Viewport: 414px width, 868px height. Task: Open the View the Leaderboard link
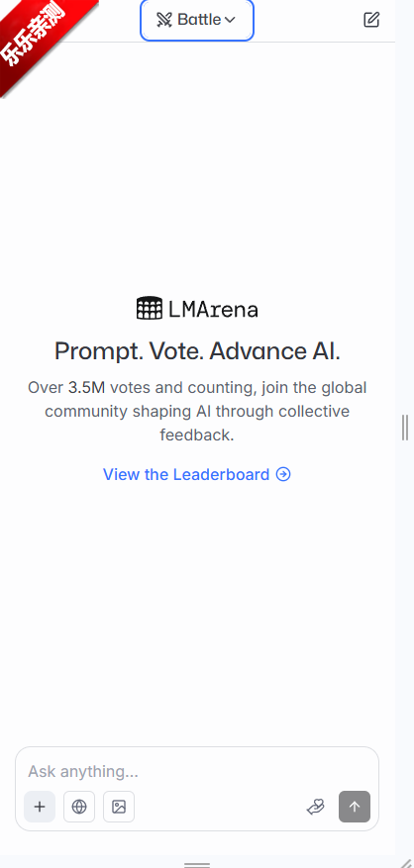pos(197,474)
